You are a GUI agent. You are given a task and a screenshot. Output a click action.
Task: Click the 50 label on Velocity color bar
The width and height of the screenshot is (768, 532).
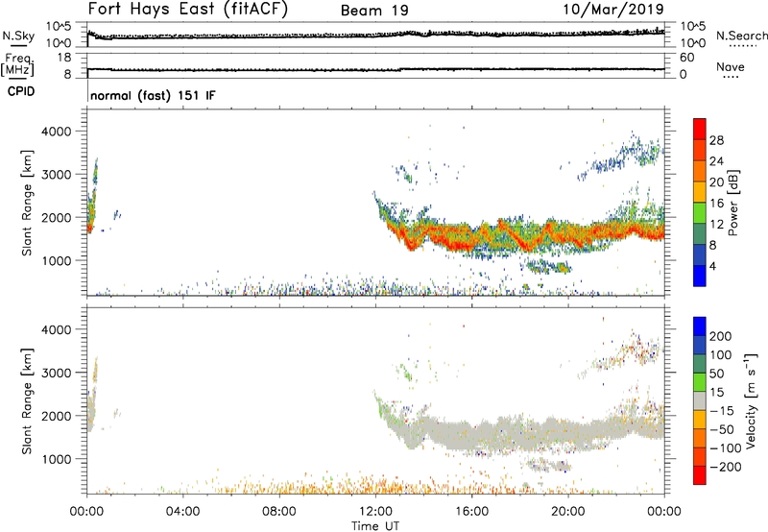(716, 374)
